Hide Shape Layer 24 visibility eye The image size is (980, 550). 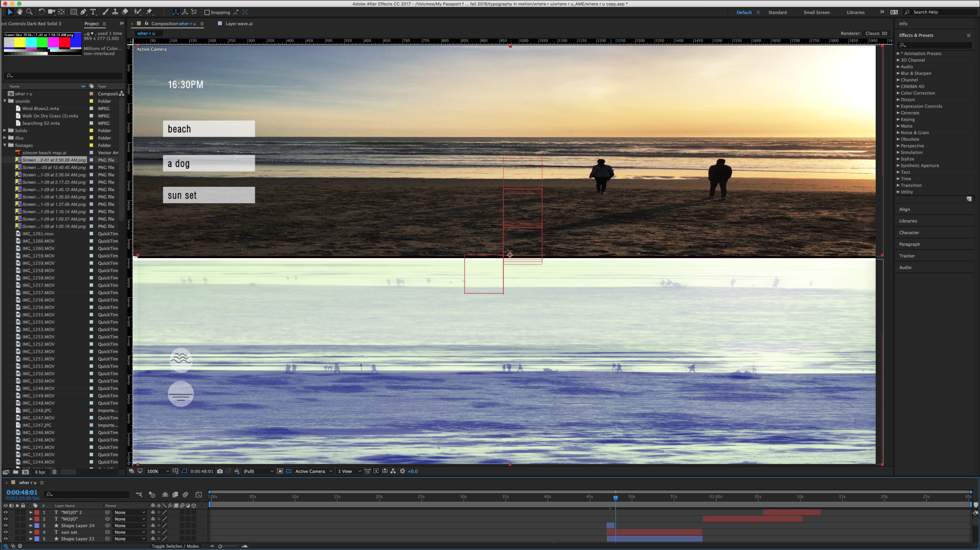pyautogui.click(x=5, y=526)
